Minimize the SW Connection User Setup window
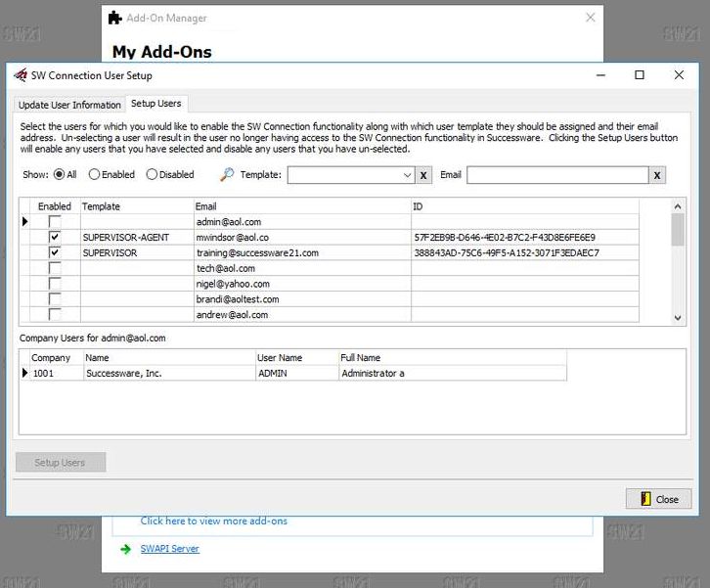 [600, 74]
